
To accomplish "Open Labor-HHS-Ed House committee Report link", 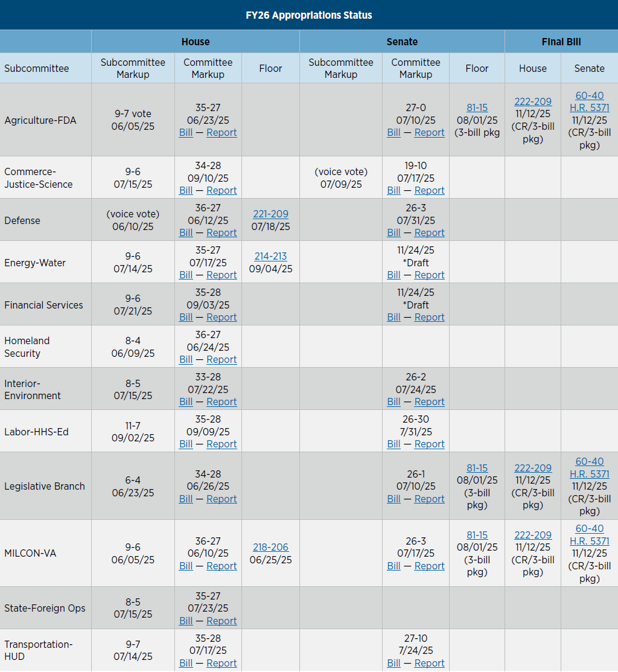I will 221,444.
